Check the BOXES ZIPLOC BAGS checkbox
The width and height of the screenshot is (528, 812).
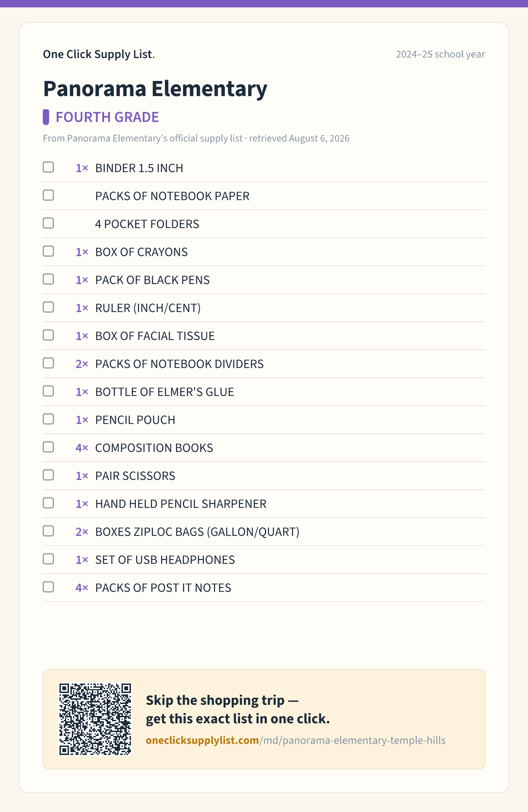tap(48, 531)
